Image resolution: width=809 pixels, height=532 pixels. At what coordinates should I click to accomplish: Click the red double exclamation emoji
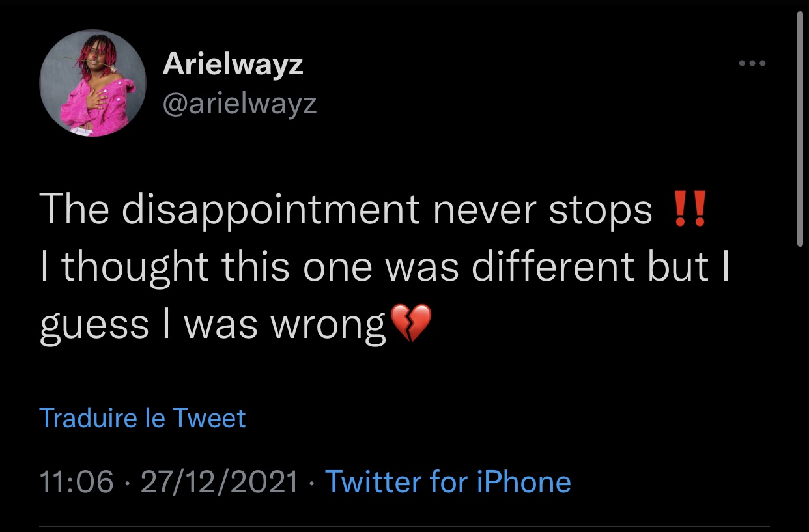coord(688,211)
